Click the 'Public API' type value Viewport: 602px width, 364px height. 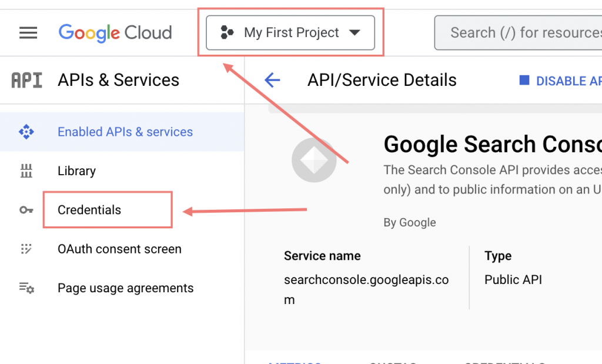click(x=513, y=279)
